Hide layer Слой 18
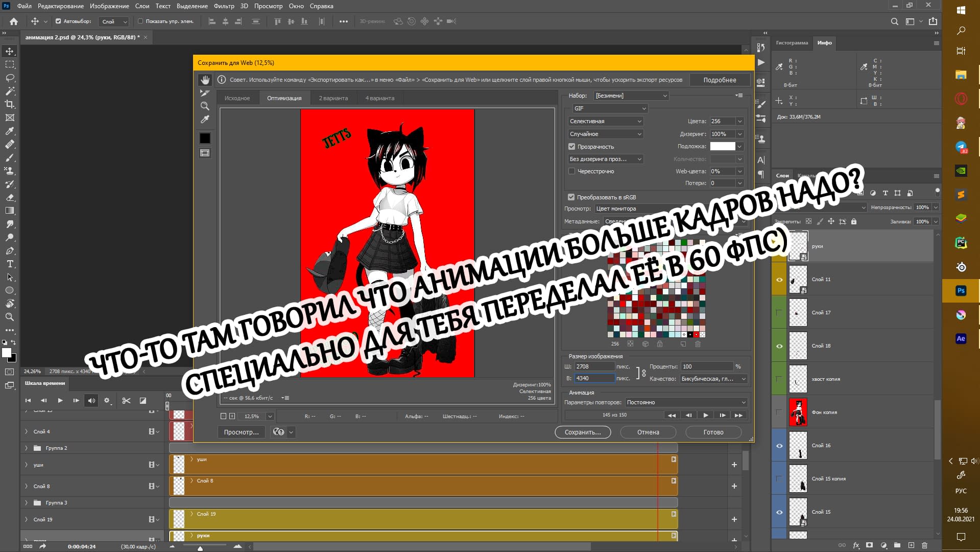Screen dimensions: 980x552 pos(779,346)
